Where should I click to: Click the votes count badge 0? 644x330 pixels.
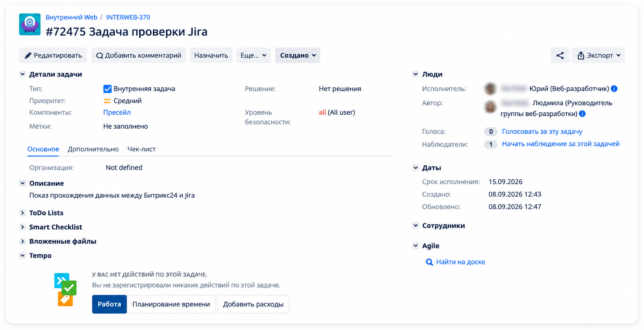pyautogui.click(x=490, y=132)
